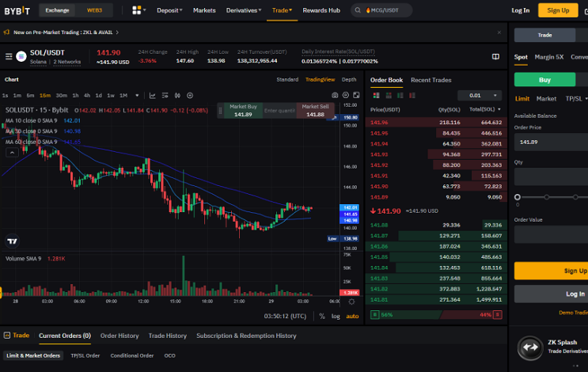Take a chart snapshot with camera icon
Screen dimensions: 588x372
335,95
